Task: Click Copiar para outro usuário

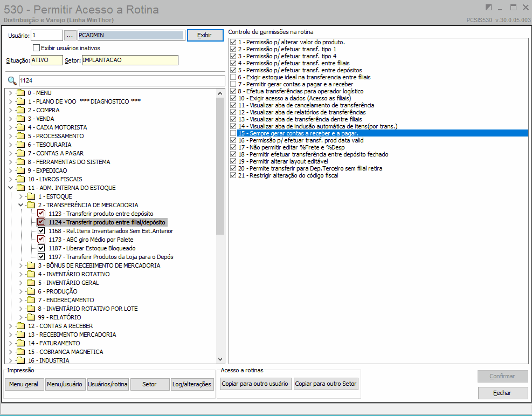Action: (255, 384)
